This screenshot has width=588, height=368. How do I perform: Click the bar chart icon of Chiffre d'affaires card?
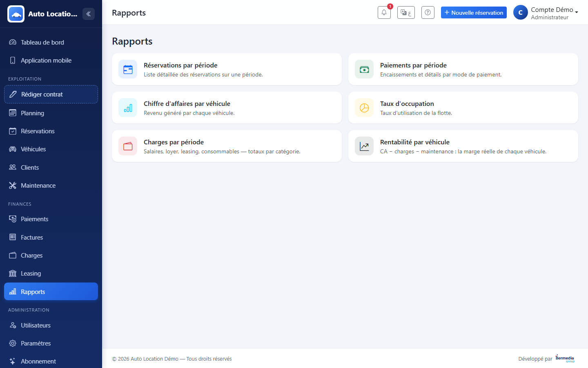(x=128, y=108)
